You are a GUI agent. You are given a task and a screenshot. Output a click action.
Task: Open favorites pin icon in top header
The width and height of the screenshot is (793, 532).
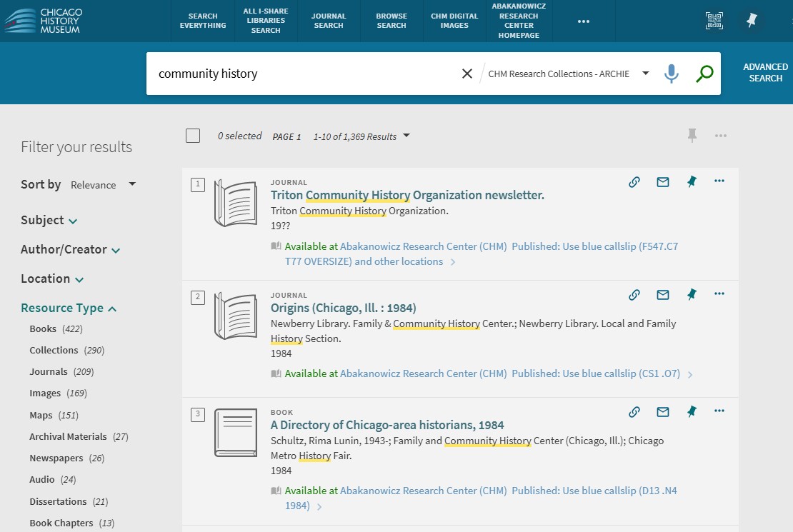pyautogui.click(x=752, y=21)
